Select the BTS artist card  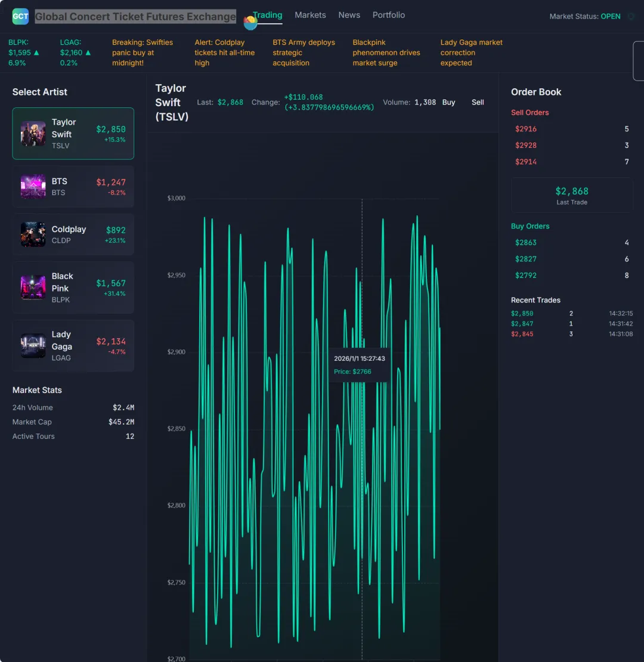pyautogui.click(x=73, y=186)
